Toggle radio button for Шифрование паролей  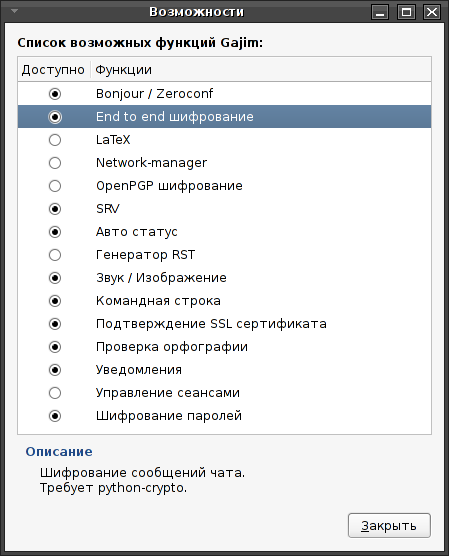click(55, 416)
